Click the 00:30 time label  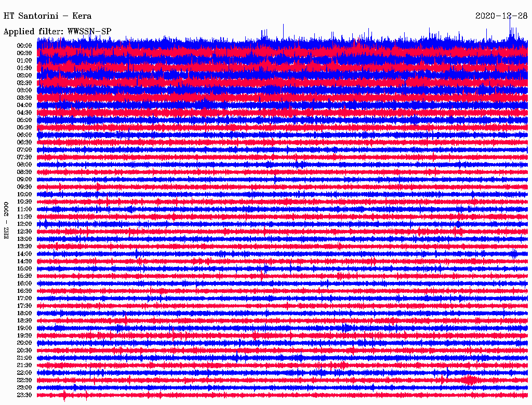point(24,53)
